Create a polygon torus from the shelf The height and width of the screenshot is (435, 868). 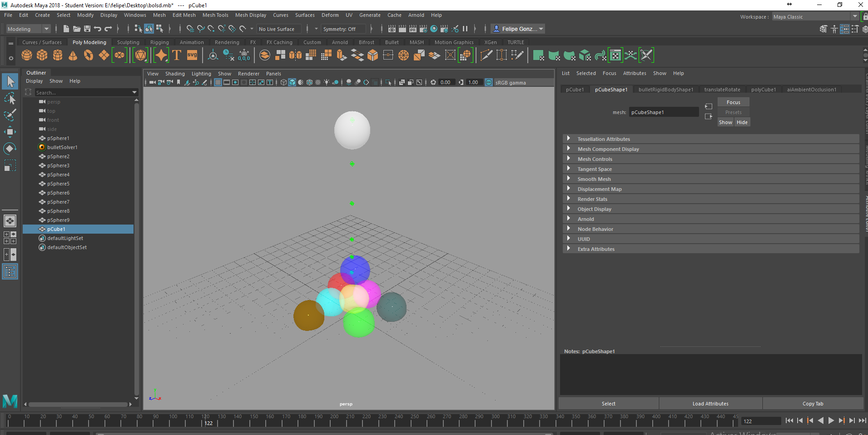[x=89, y=55]
